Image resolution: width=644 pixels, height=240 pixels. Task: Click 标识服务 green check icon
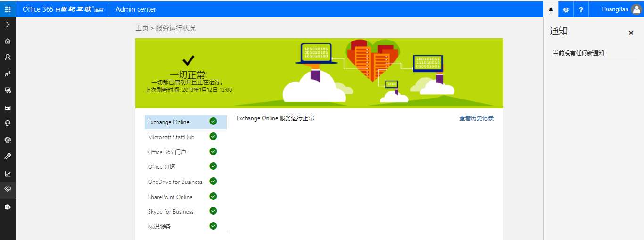(x=213, y=226)
